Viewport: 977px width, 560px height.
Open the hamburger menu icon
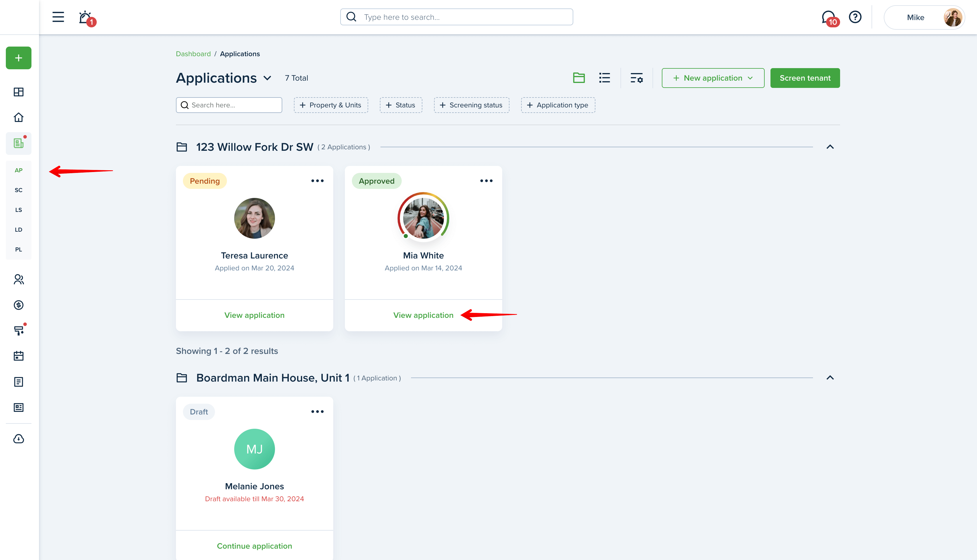click(58, 17)
